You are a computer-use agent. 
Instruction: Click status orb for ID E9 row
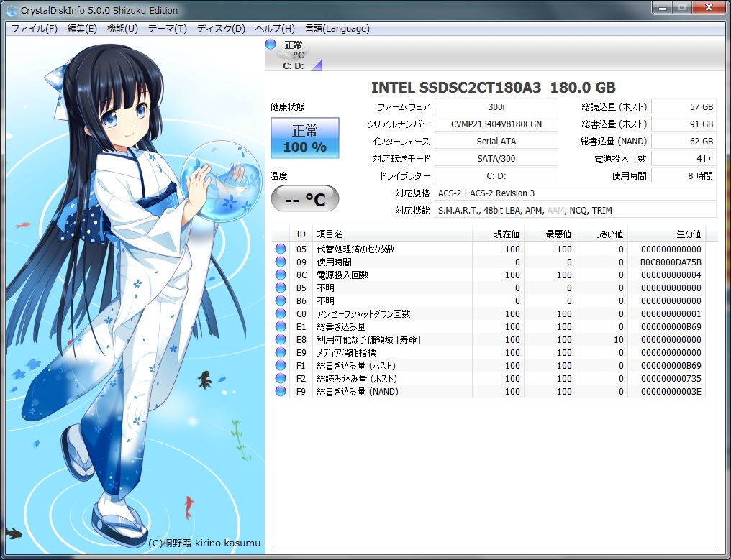pyautogui.click(x=281, y=352)
